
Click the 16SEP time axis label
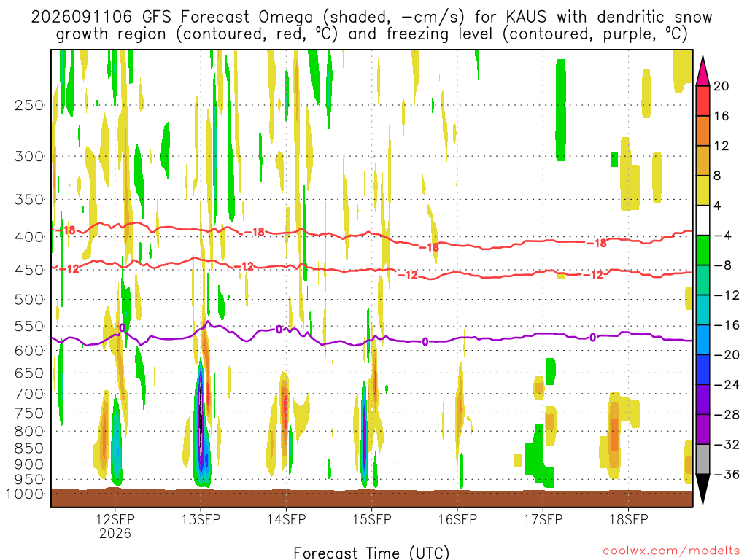(x=457, y=519)
